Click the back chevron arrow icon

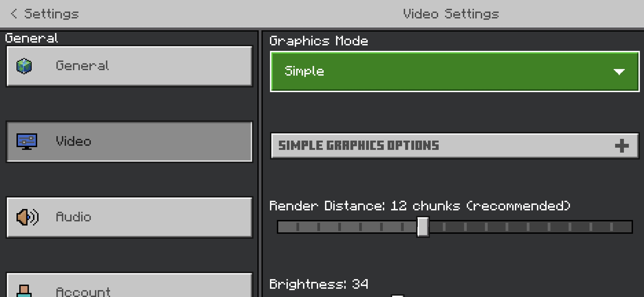click(14, 14)
